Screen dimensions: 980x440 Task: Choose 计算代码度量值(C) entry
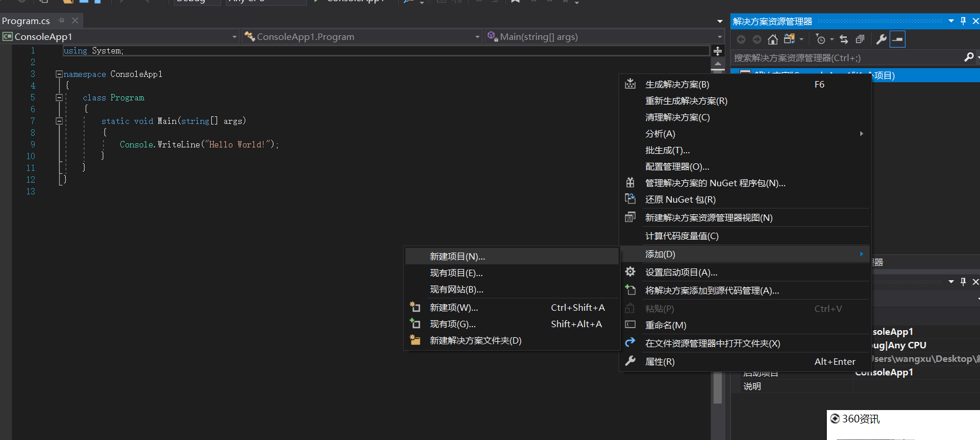(x=745, y=236)
